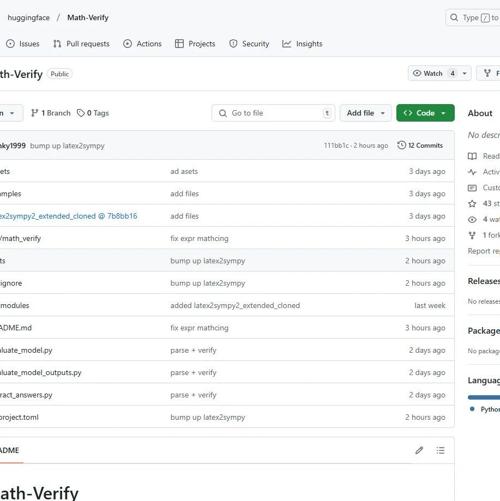
Task: View the 1 Branch link
Action: [51, 113]
